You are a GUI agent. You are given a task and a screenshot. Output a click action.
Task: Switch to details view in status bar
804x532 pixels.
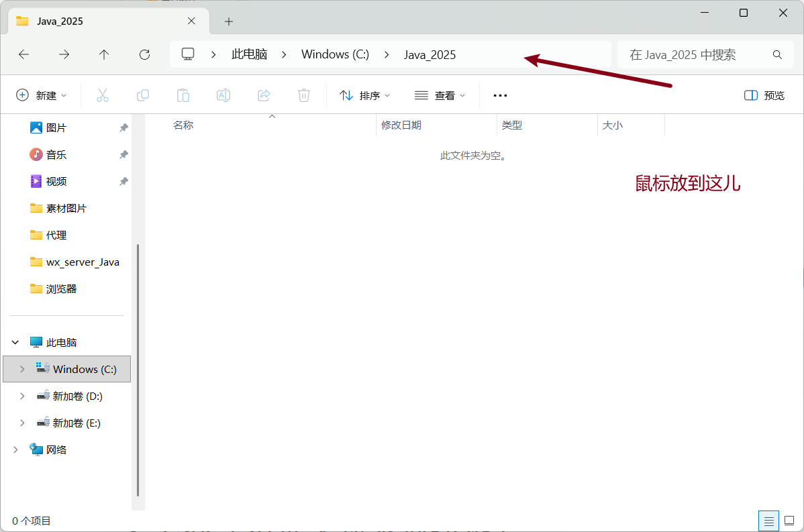coord(769,521)
